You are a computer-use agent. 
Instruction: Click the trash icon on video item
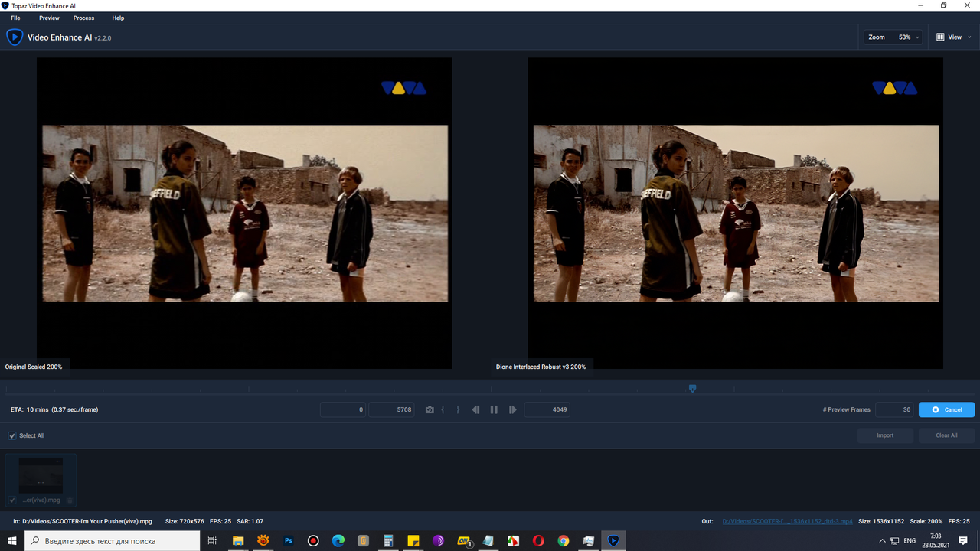click(x=70, y=500)
